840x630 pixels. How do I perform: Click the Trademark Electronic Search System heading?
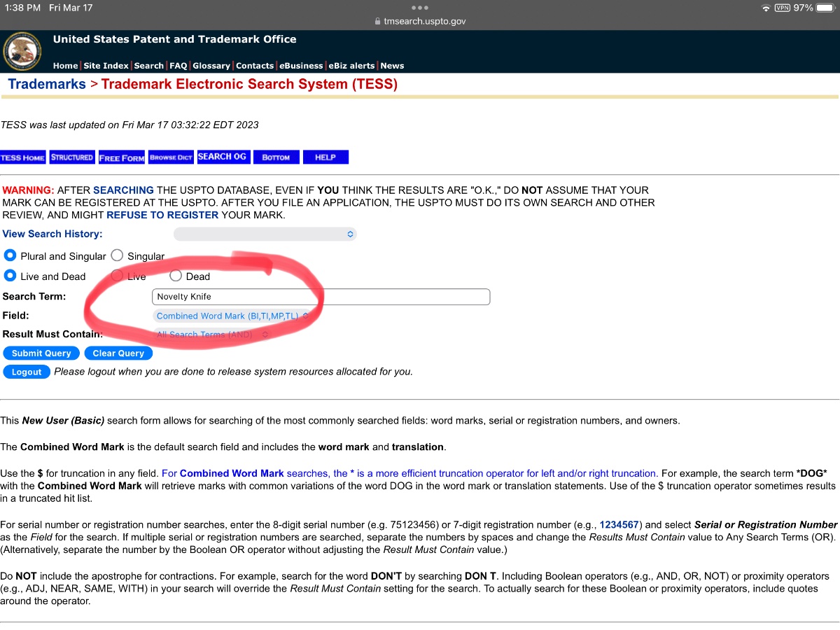coord(249,85)
